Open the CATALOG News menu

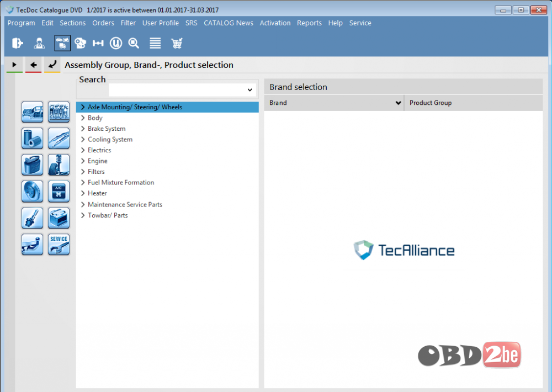[x=229, y=23]
